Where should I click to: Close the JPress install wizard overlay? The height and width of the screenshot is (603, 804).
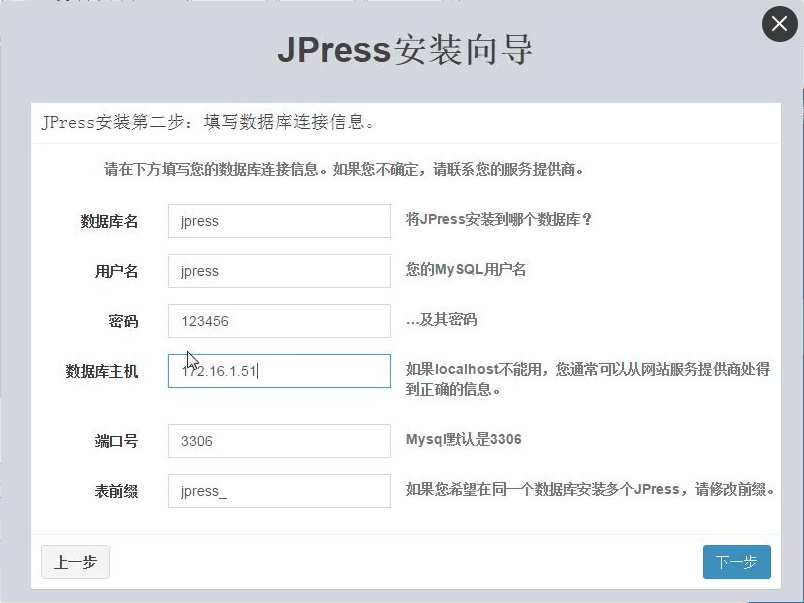[x=779, y=24]
